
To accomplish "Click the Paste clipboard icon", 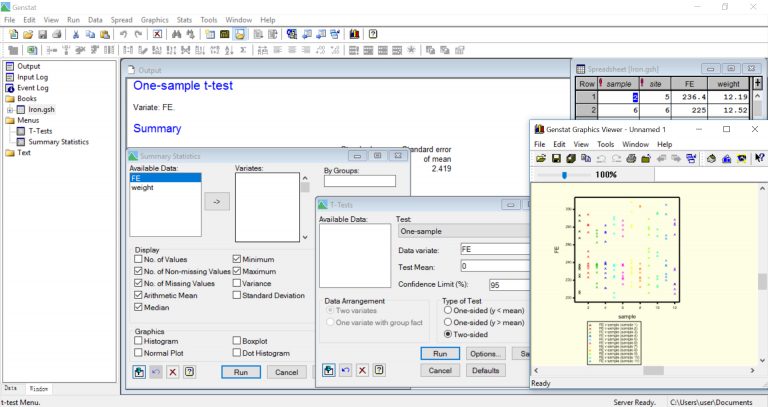I will click(x=104, y=34).
